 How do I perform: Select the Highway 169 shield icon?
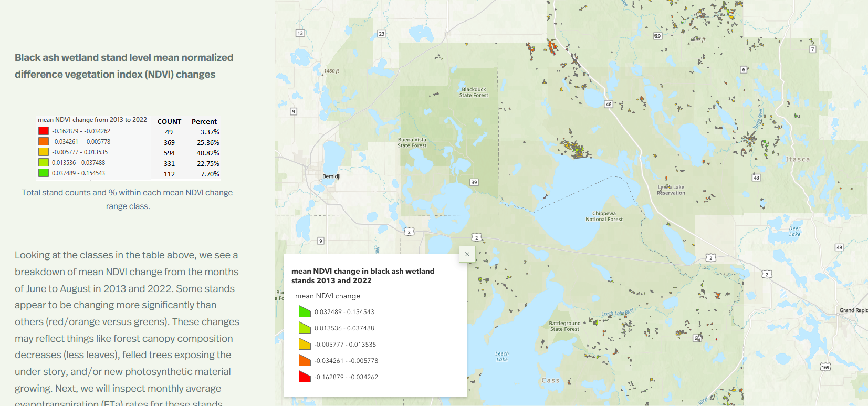[825, 367]
